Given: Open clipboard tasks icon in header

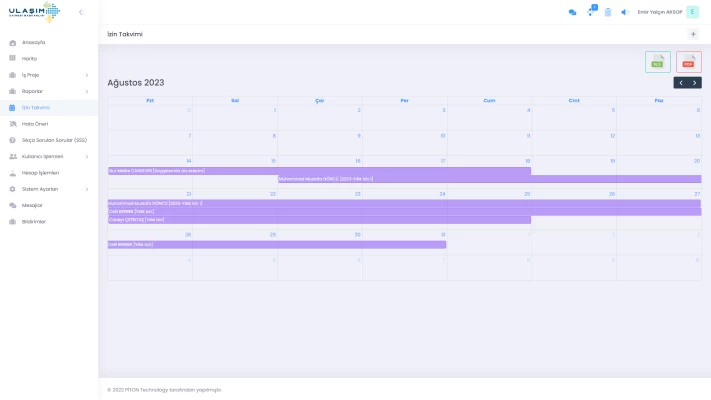Looking at the screenshot, I should tap(608, 12).
